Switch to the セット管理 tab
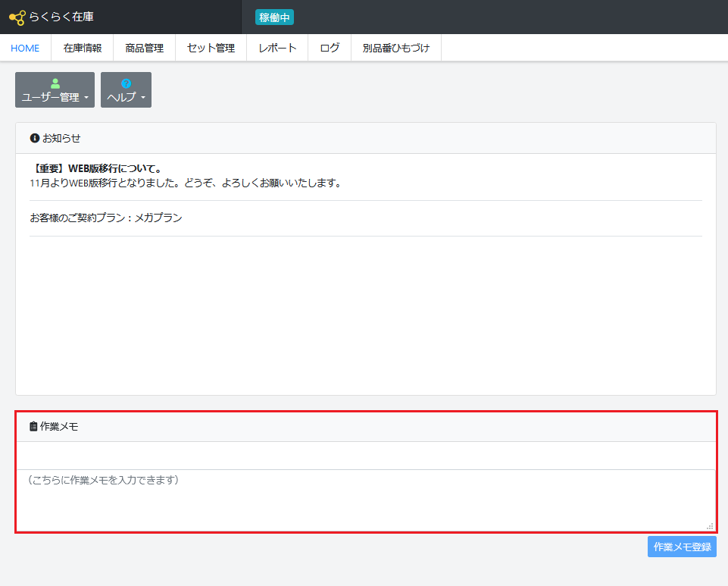 pos(211,48)
